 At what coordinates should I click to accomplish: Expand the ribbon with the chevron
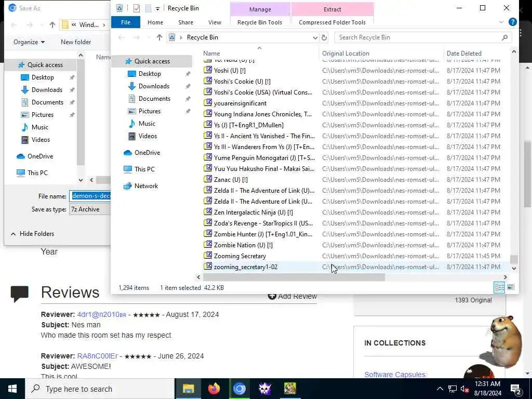[x=501, y=22]
